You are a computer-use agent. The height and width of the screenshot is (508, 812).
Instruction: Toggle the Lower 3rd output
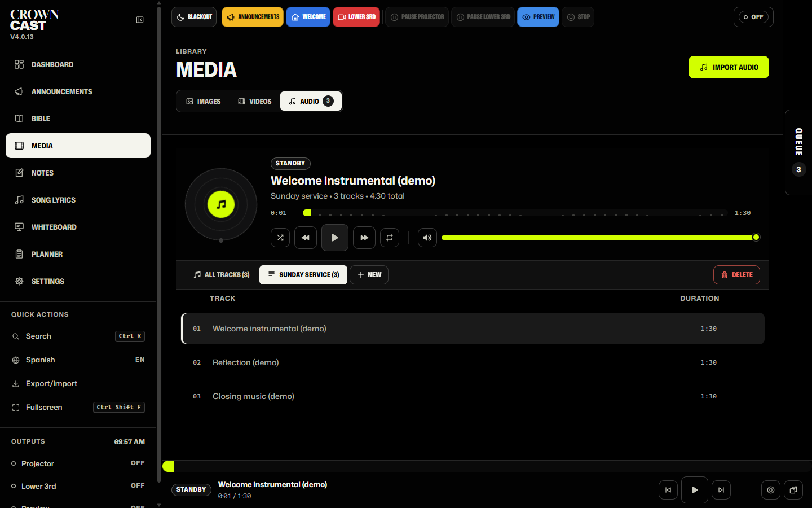pyautogui.click(x=78, y=486)
